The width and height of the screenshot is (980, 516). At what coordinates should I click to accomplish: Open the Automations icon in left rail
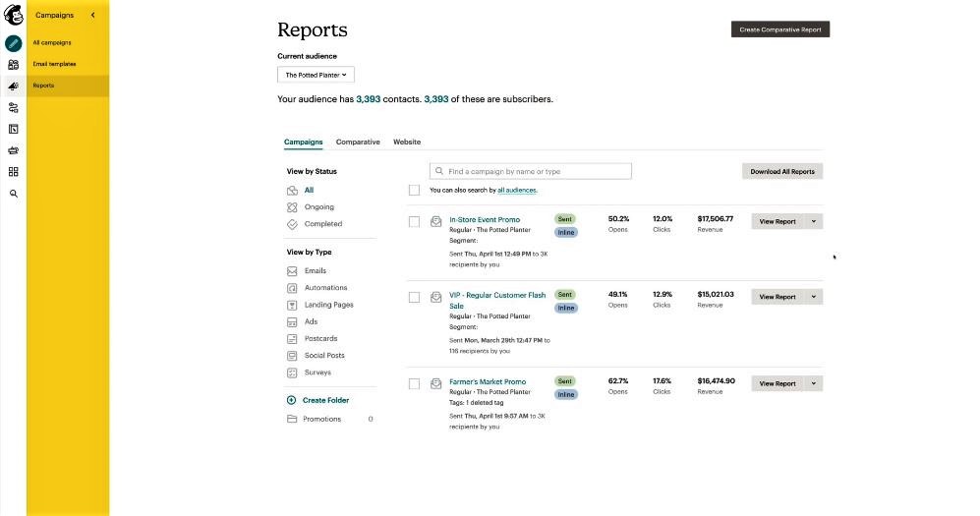pos(13,107)
